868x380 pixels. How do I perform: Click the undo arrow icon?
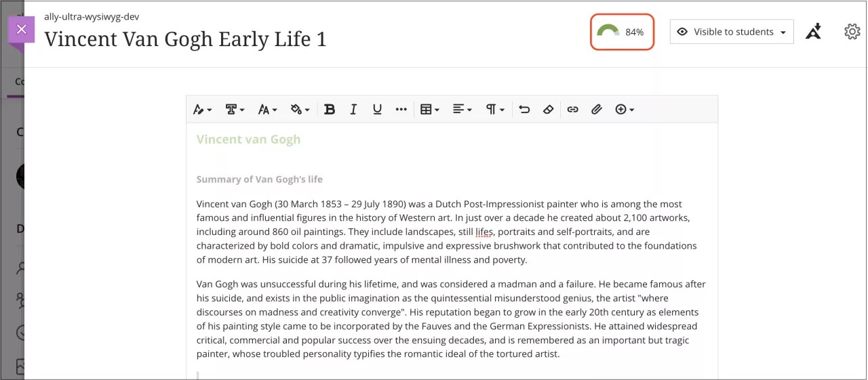(x=524, y=109)
